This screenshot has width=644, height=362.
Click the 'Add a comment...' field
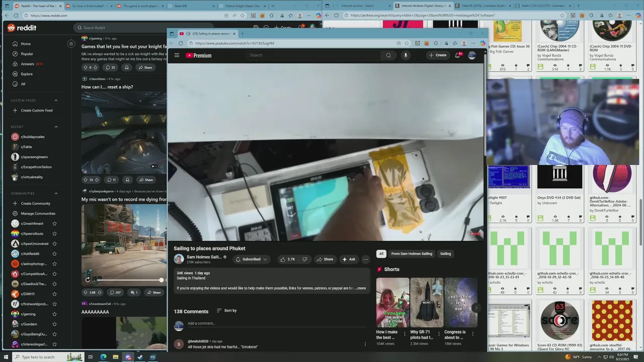[x=277, y=324]
